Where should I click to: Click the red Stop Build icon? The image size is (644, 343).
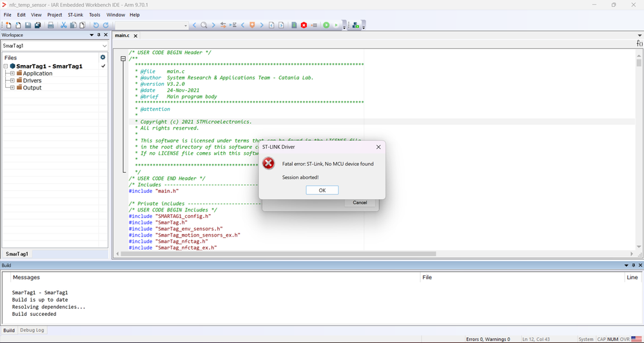tap(304, 25)
